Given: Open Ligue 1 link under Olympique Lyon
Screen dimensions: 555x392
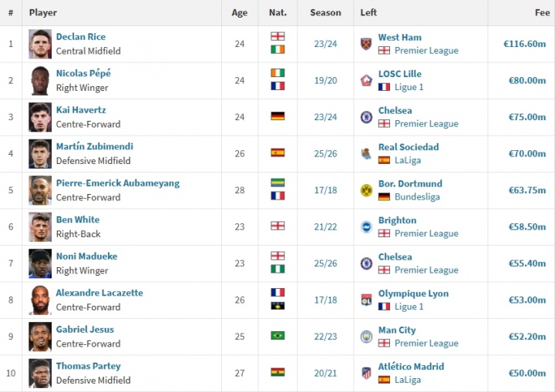Looking at the screenshot, I should pos(409,307).
